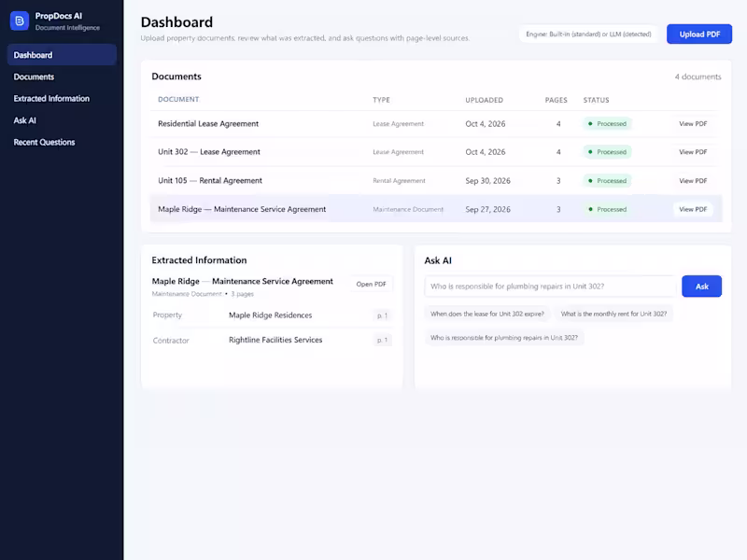Click 'Maple Ridge Residences' property value
The image size is (747, 560).
click(270, 315)
